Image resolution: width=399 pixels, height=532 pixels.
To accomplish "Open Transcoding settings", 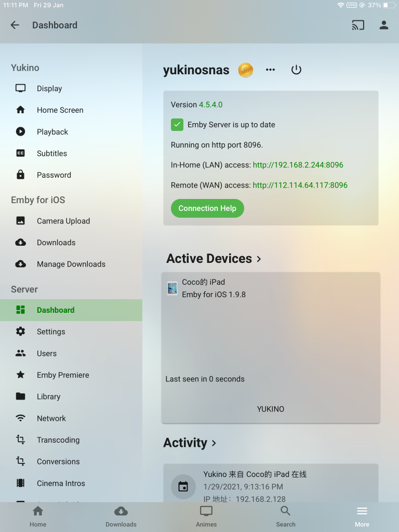I will [71, 440].
